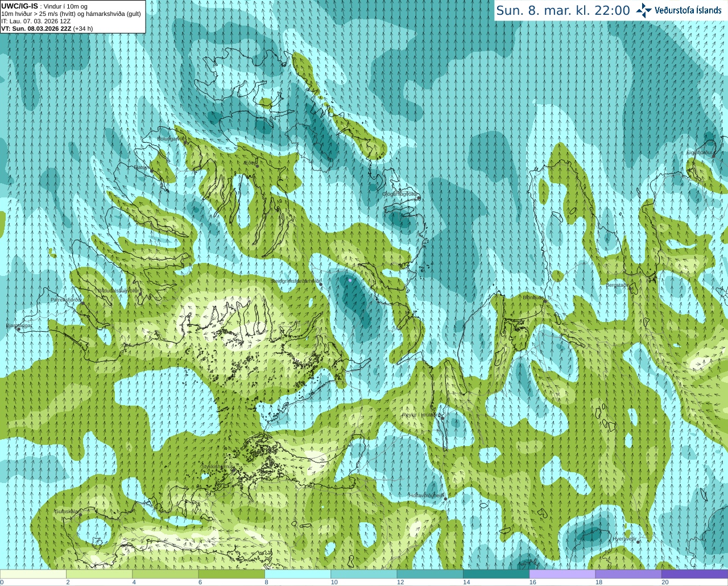Click the "UWC/IG-IS" model label
This screenshot has width=728, height=586.
pyautogui.click(x=20, y=6)
